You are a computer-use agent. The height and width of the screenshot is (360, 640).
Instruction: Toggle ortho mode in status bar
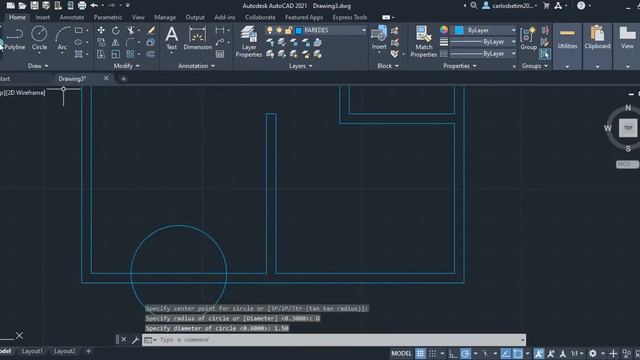[x=453, y=353]
